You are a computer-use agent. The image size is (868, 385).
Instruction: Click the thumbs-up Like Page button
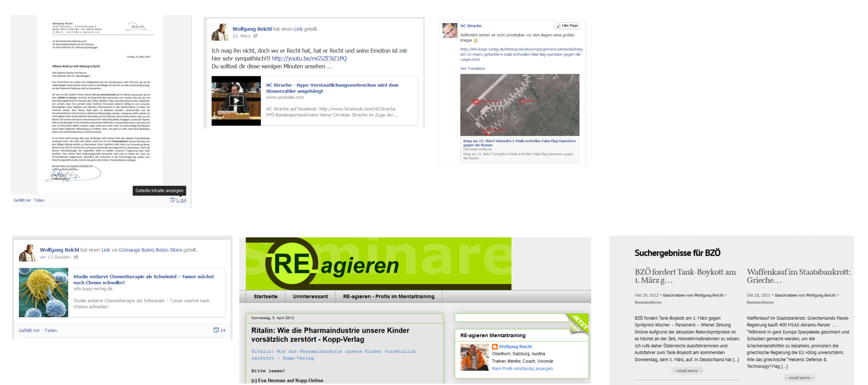pyautogui.click(x=567, y=26)
